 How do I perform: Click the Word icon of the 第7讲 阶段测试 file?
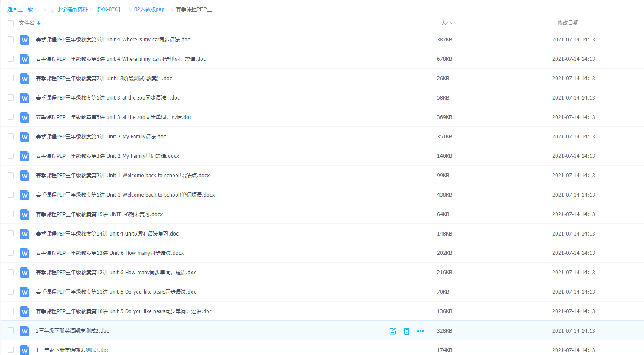25,79
